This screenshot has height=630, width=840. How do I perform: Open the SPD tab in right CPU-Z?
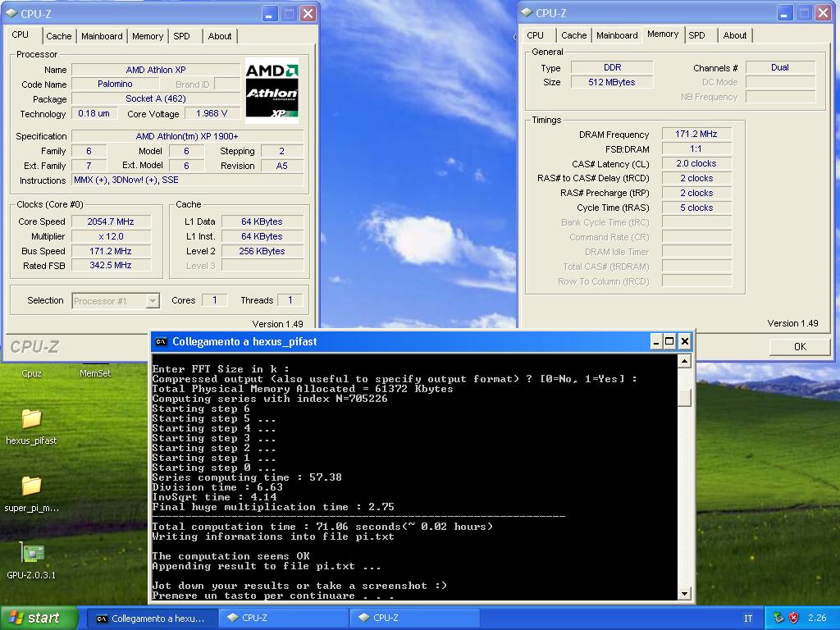pos(697,35)
